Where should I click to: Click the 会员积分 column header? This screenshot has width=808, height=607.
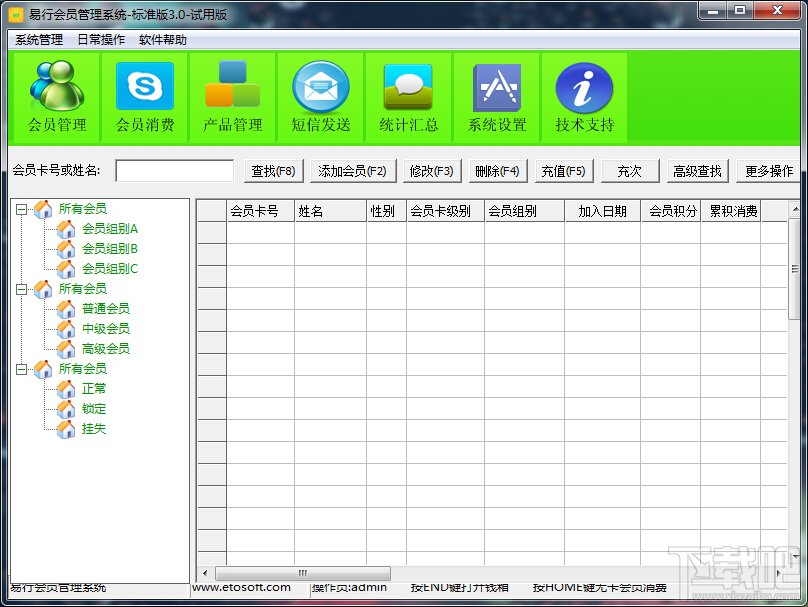point(671,211)
